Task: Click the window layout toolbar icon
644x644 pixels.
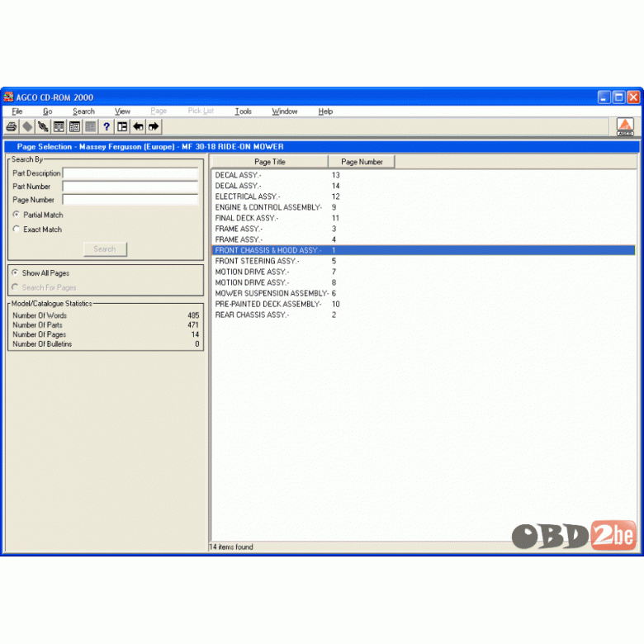Action: [122, 127]
